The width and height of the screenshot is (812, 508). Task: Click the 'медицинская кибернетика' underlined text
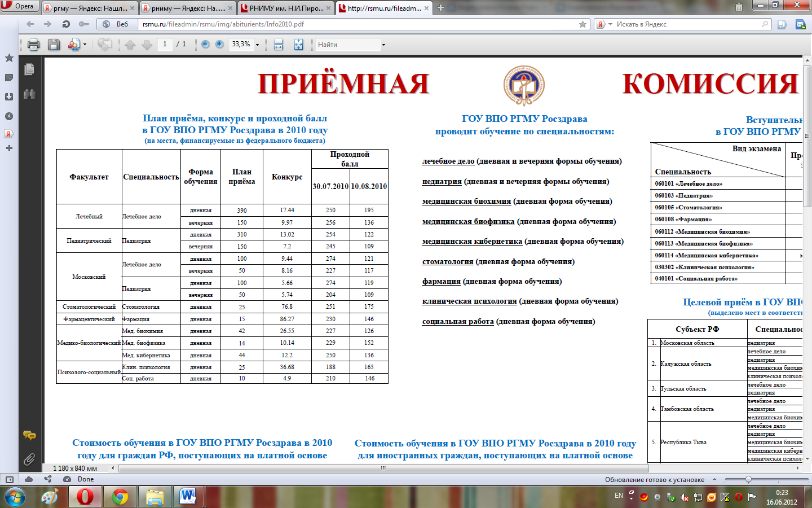point(472,242)
